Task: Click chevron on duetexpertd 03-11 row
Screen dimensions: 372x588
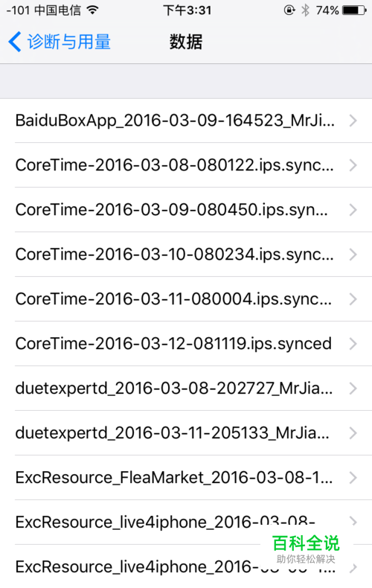Action: (353, 432)
